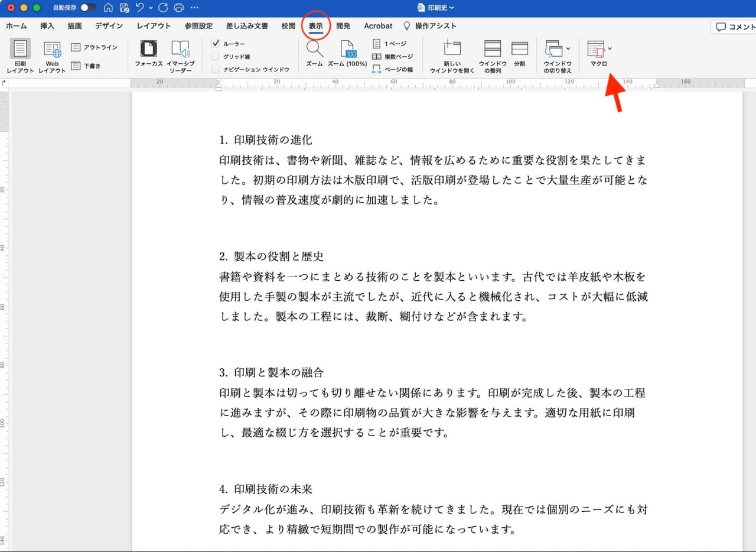
Task: Expand the ウインドウの切り替え dropdown arrow
Action: (568, 48)
